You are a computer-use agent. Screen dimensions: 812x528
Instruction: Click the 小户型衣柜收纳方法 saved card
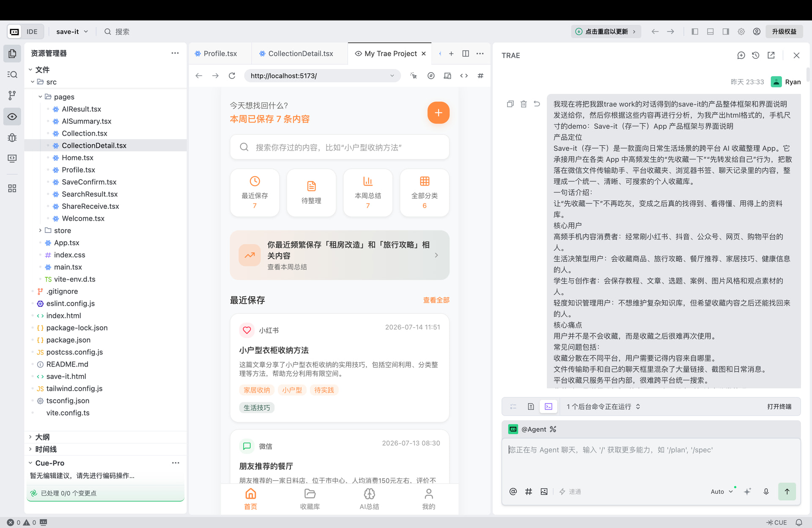340,368
